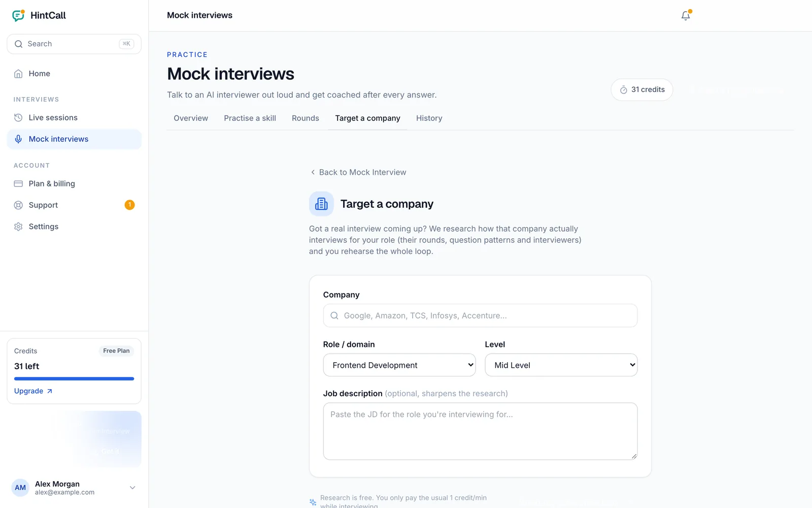Click the HintCall logo icon

tap(18, 15)
